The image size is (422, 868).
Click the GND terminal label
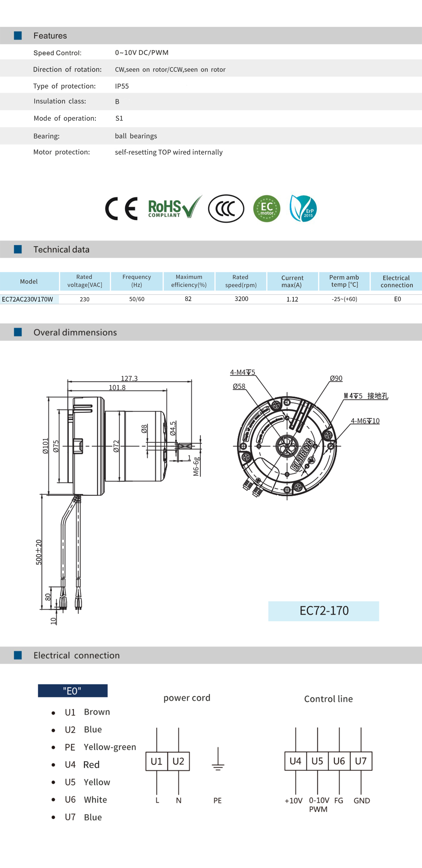click(x=362, y=801)
